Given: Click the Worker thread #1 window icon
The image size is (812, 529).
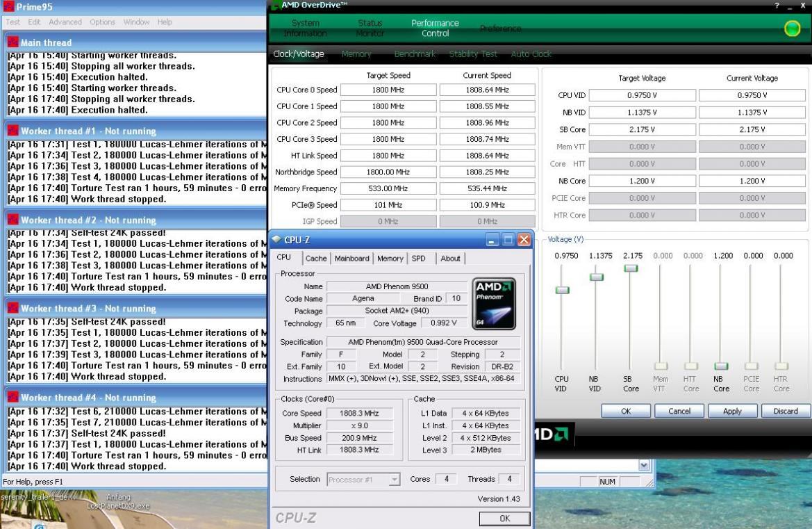Looking at the screenshot, I should [x=13, y=131].
